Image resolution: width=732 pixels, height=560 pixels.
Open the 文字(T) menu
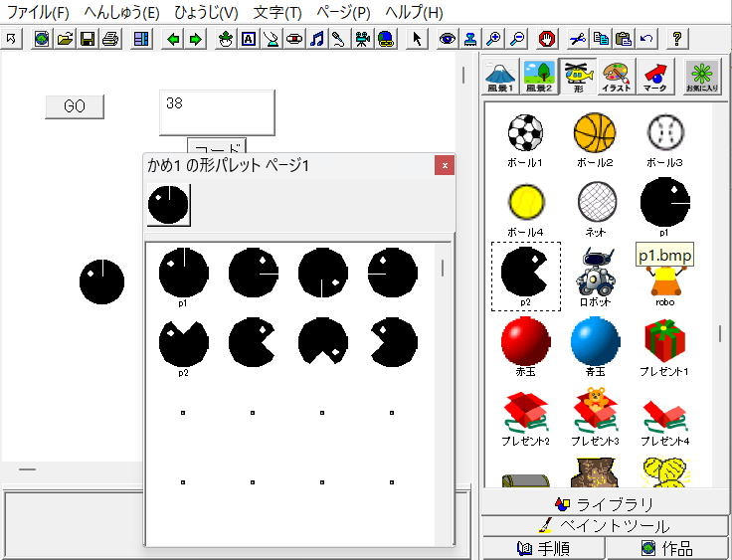277,12
